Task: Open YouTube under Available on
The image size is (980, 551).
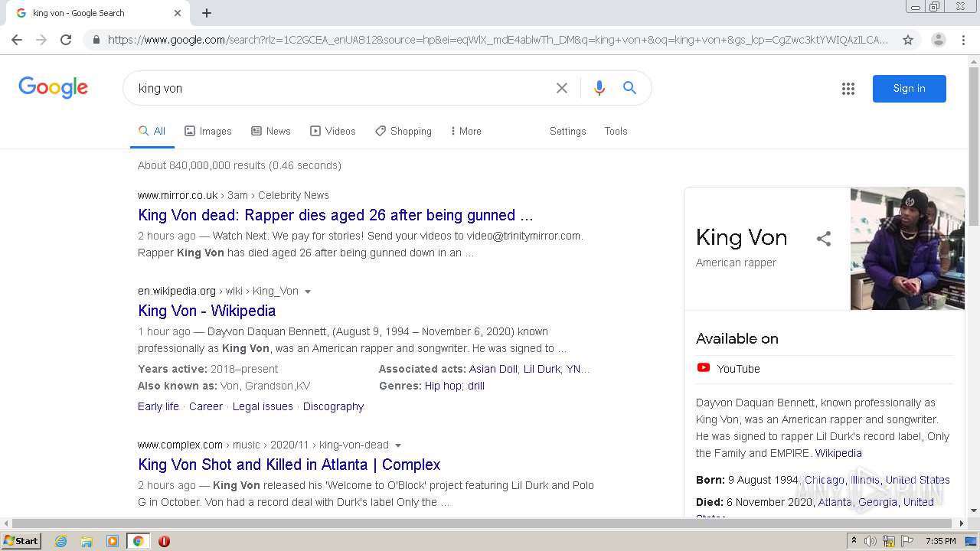Action: [x=738, y=369]
